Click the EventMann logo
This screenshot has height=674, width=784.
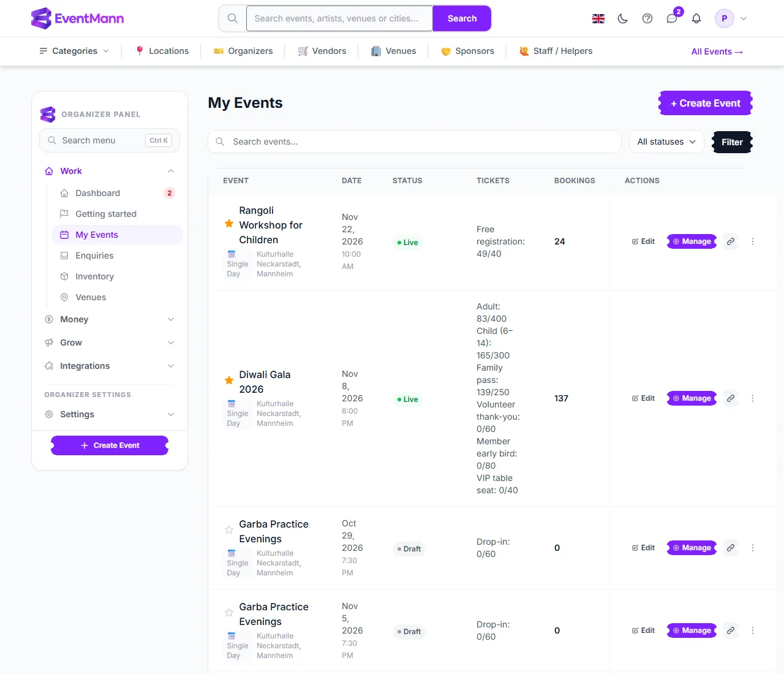click(77, 18)
